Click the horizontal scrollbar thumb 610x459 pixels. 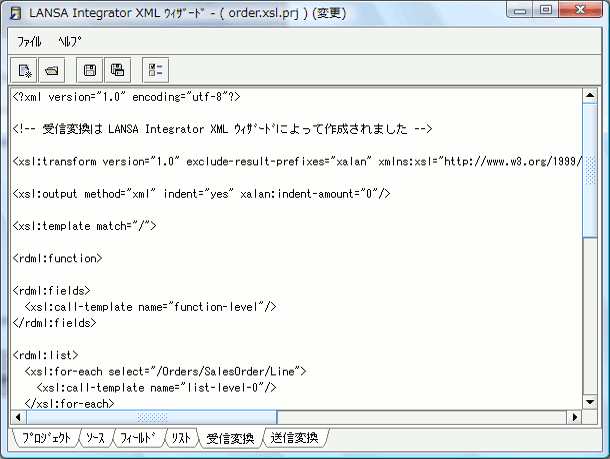pyautogui.click(x=151, y=417)
